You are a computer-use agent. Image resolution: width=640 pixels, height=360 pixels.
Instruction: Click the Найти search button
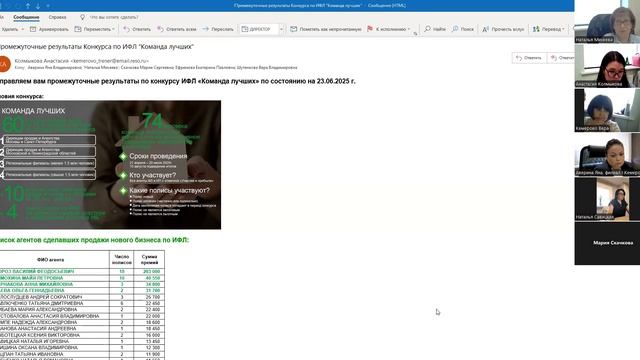435,29
